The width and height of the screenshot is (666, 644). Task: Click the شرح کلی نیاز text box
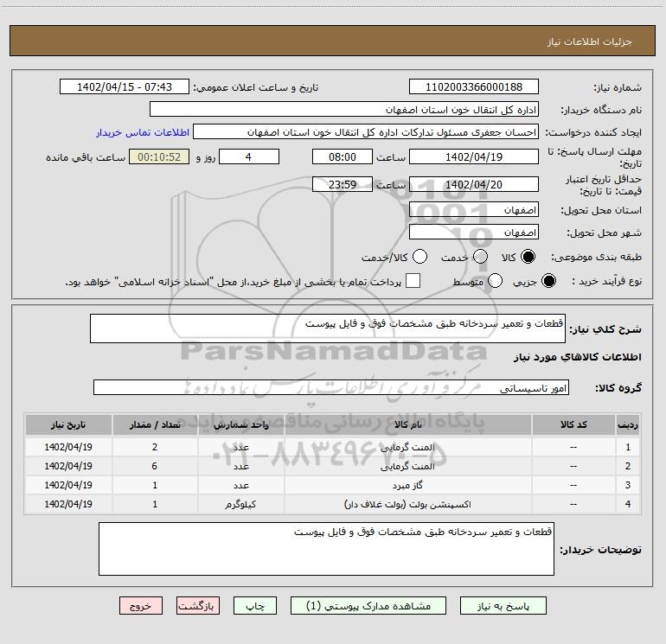328,328
